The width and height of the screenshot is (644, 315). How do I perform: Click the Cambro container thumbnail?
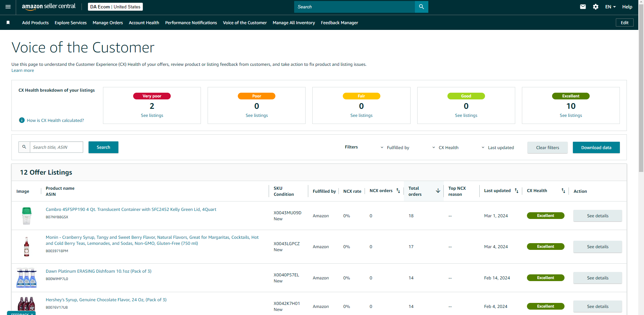pos(26,216)
